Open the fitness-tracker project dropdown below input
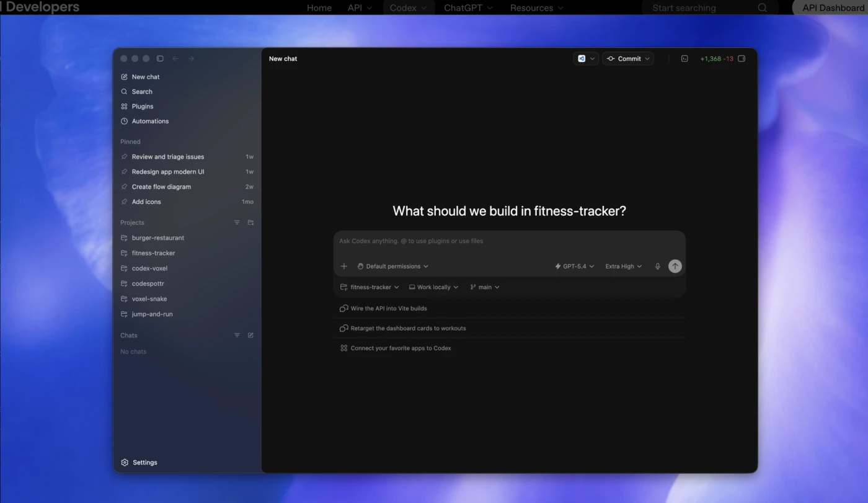This screenshot has width=868, height=503. pos(370,287)
